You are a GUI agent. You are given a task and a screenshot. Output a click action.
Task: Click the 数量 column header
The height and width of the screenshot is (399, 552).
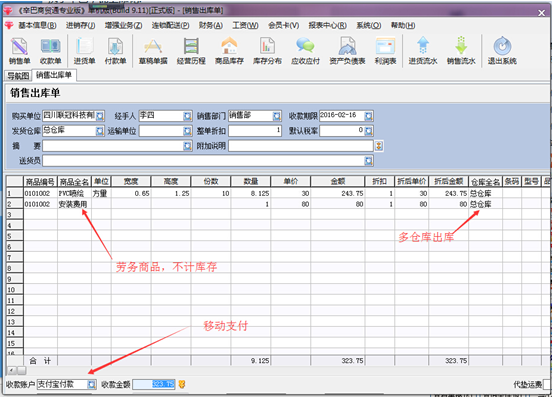250,181
